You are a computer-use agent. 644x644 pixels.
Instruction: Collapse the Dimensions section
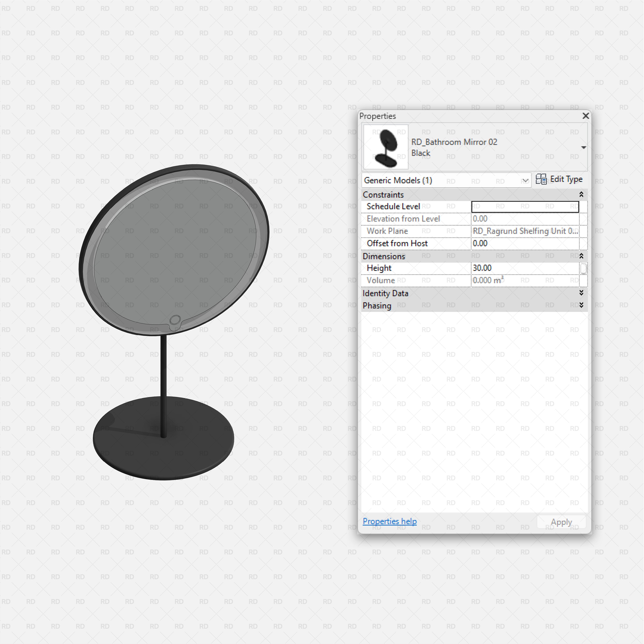point(581,256)
